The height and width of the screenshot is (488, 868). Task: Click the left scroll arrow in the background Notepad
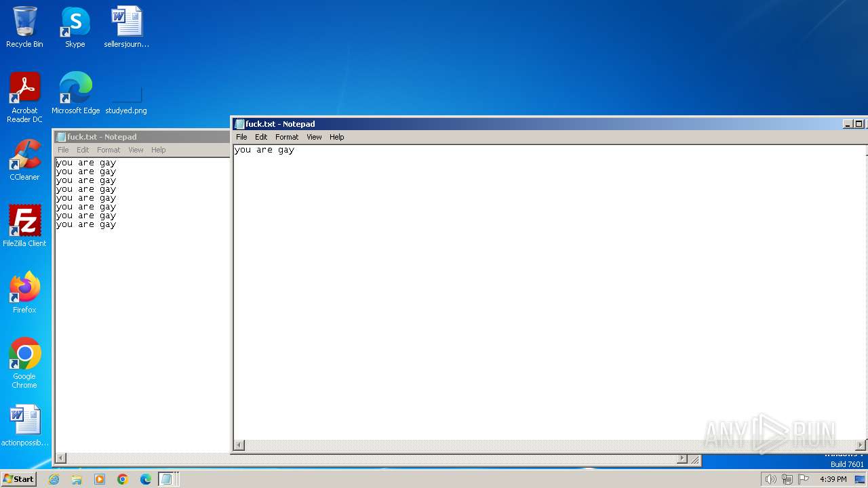pyautogui.click(x=60, y=459)
